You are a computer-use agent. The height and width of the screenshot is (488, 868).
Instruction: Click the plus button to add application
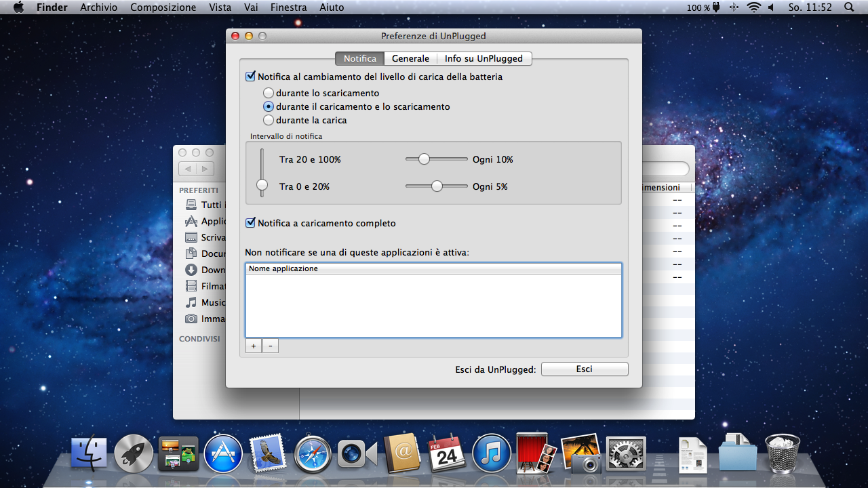253,346
